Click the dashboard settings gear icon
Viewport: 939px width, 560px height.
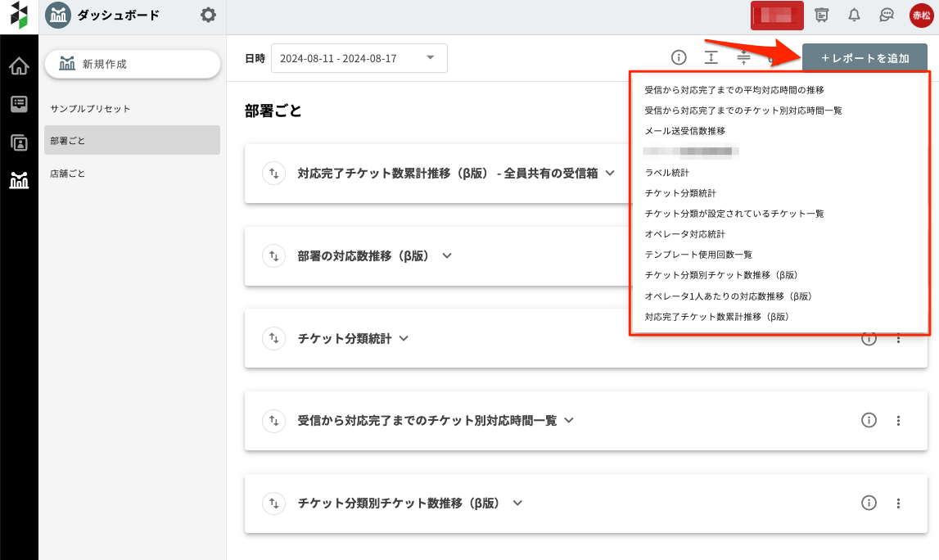click(209, 15)
